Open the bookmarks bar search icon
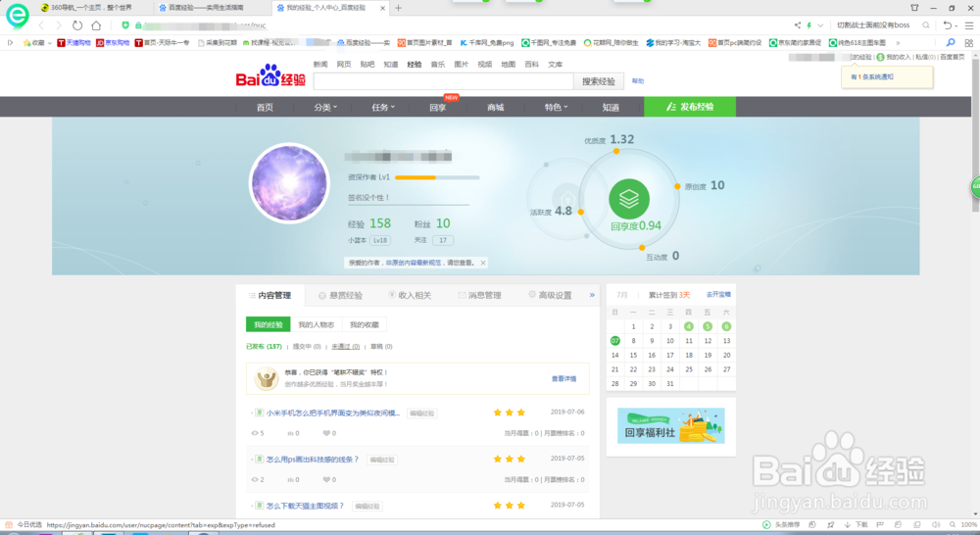Image resolution: width=980 pixels, height=535 pixels. [x=951, y=42]
